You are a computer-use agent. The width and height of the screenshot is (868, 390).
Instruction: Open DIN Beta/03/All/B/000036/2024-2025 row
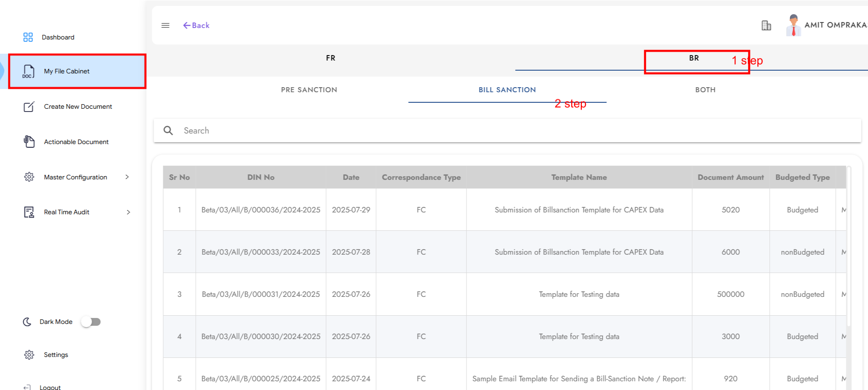coord(261,210)
